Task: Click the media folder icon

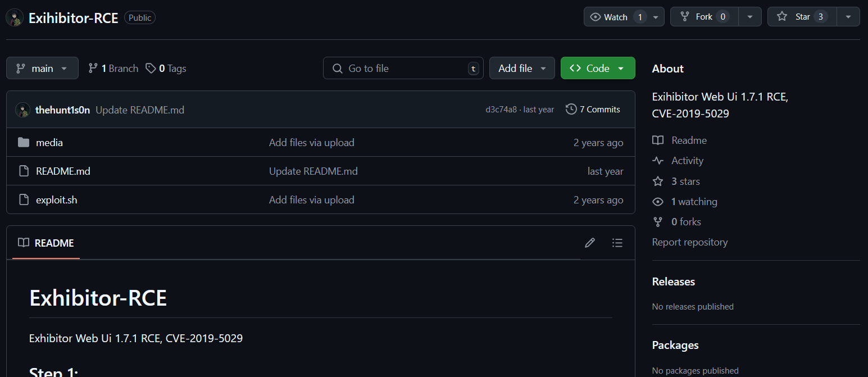Action: point(24,143)
